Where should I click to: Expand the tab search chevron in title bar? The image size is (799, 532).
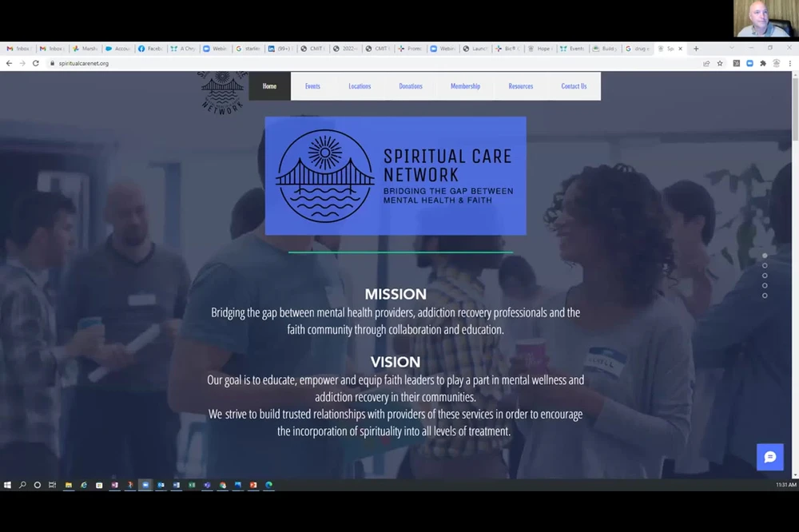(732, 48)
